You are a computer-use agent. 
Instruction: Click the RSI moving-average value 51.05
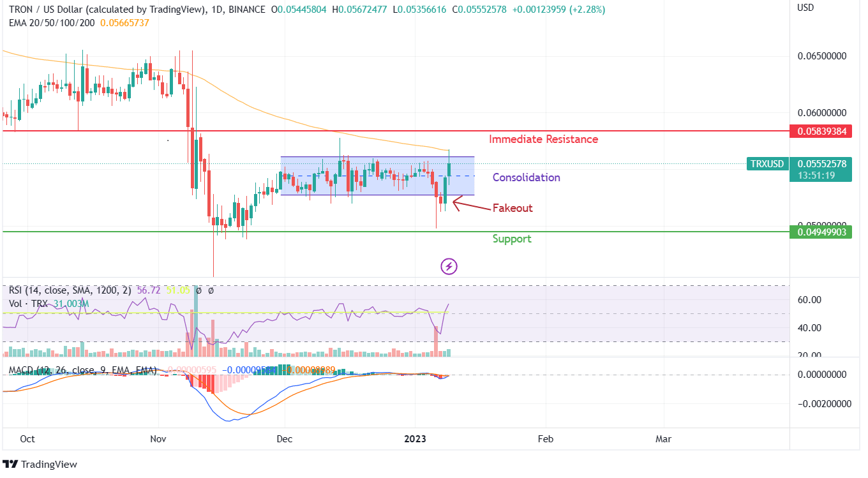(x=177, y=290)
